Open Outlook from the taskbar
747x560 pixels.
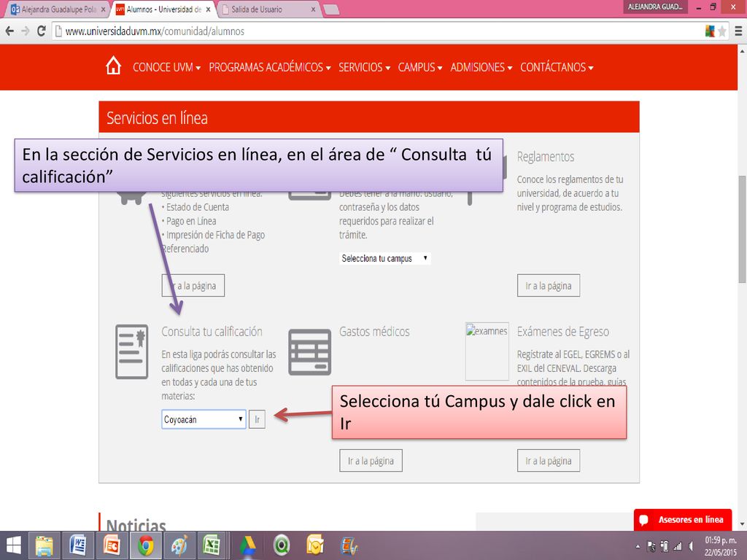coord(315,545)
